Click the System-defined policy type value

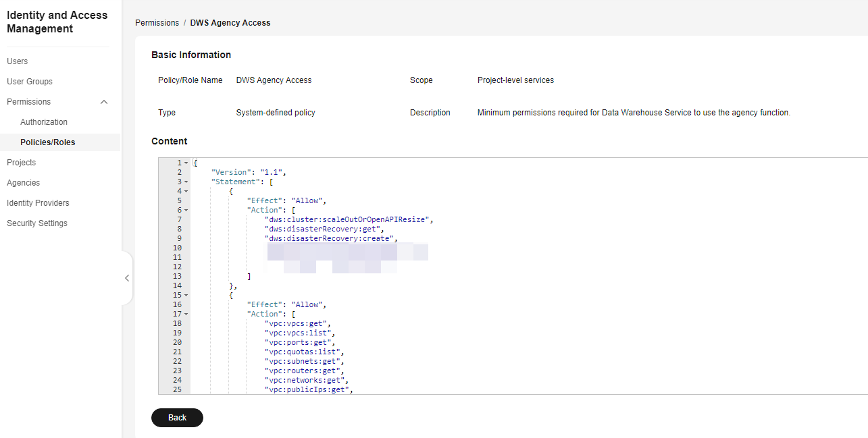pos(276,113)
